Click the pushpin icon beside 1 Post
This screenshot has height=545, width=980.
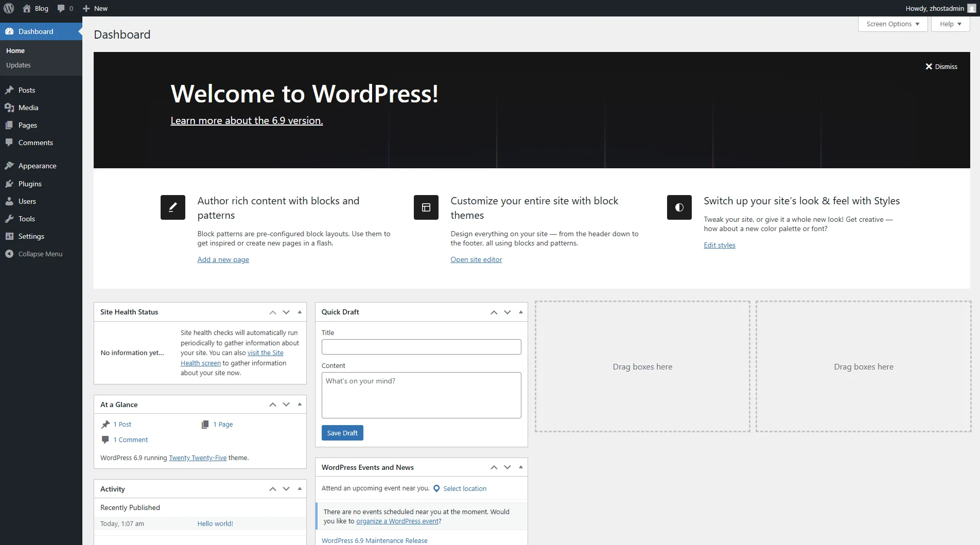pos(106,424)
